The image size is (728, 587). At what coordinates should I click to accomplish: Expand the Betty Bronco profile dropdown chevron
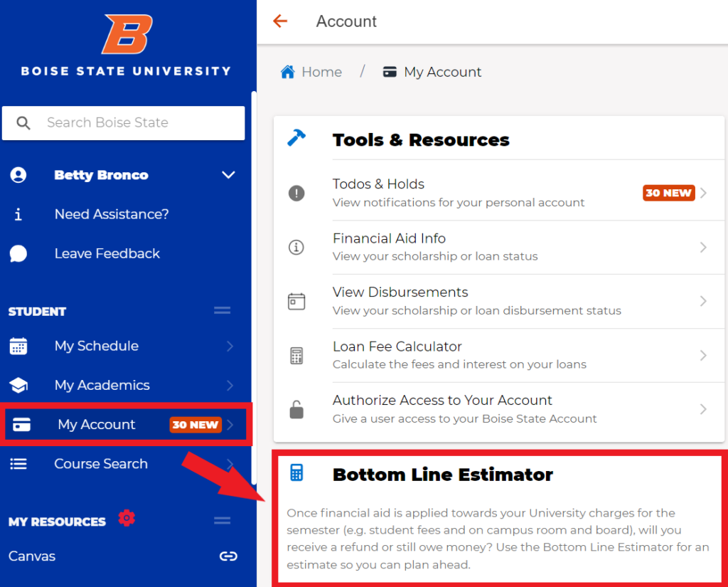228,175
